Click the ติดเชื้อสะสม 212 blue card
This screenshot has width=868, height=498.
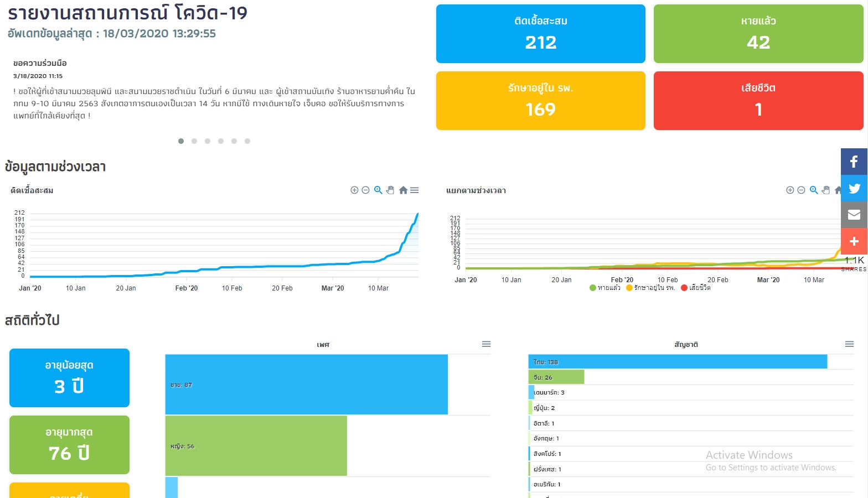point(541,34)
